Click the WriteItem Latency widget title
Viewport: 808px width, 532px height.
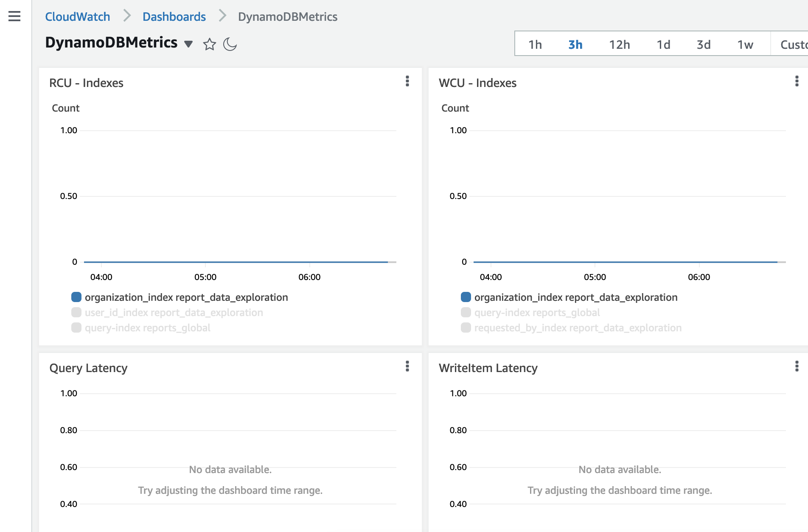click(488, 368)
